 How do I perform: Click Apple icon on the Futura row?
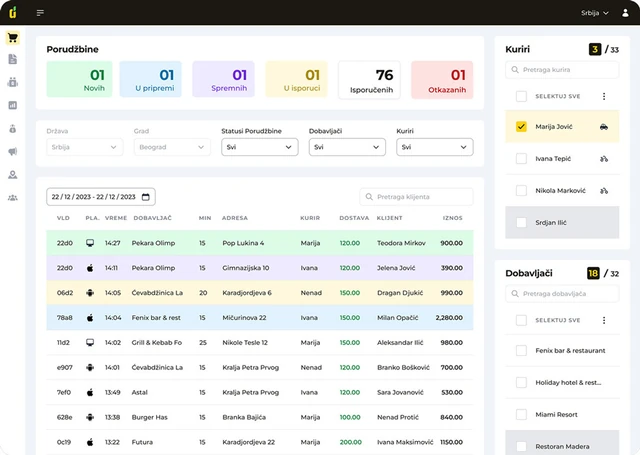click(x=90, y=442)
